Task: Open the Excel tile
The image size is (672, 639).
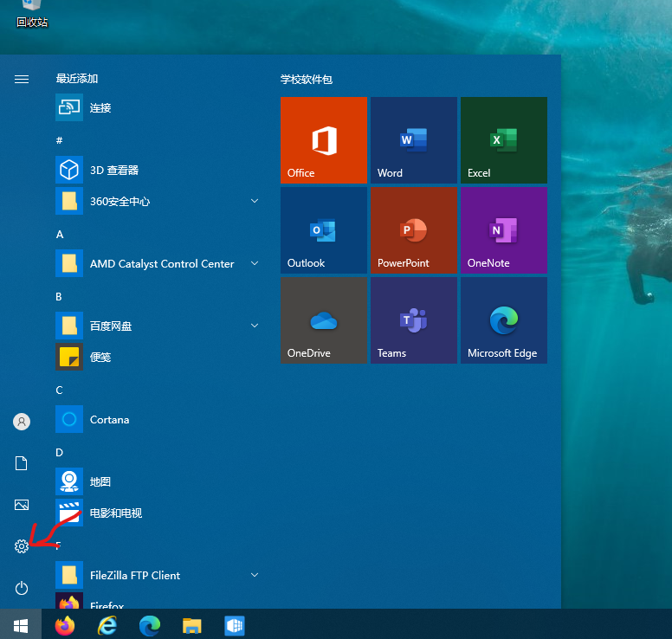Action: coord(504,140)
